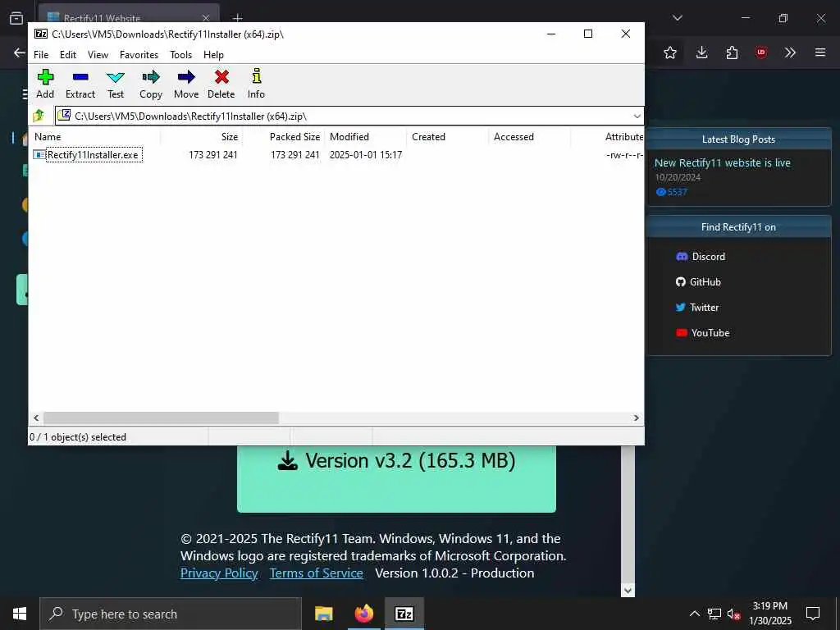Open the taskbar clock and date
The height and width of the screenshot is (630, 840).
pyautogui.click(x=769, y=614)
